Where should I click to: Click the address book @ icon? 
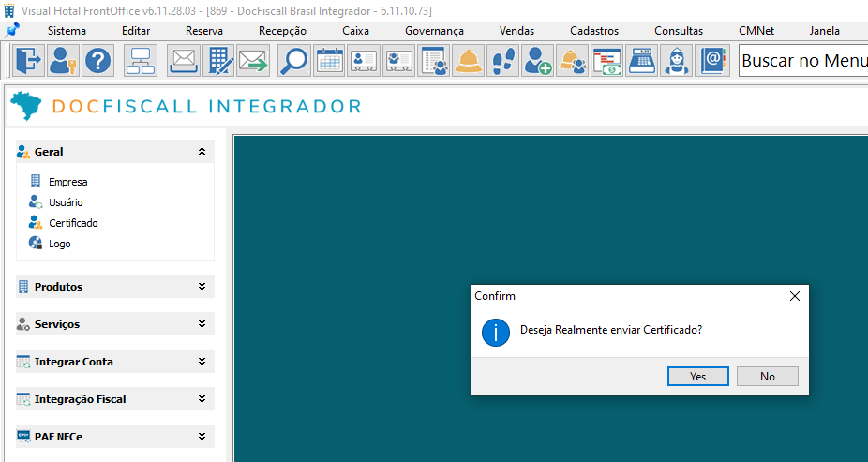(711, 61)
